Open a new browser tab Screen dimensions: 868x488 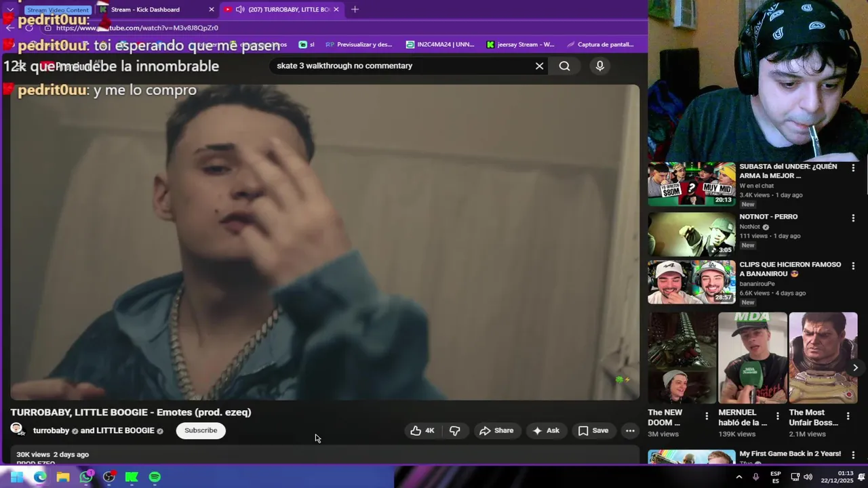355,9
